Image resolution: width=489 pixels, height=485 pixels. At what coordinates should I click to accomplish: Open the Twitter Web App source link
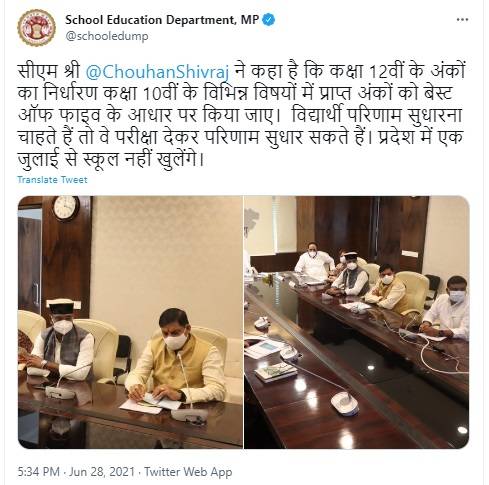[188, 472]
